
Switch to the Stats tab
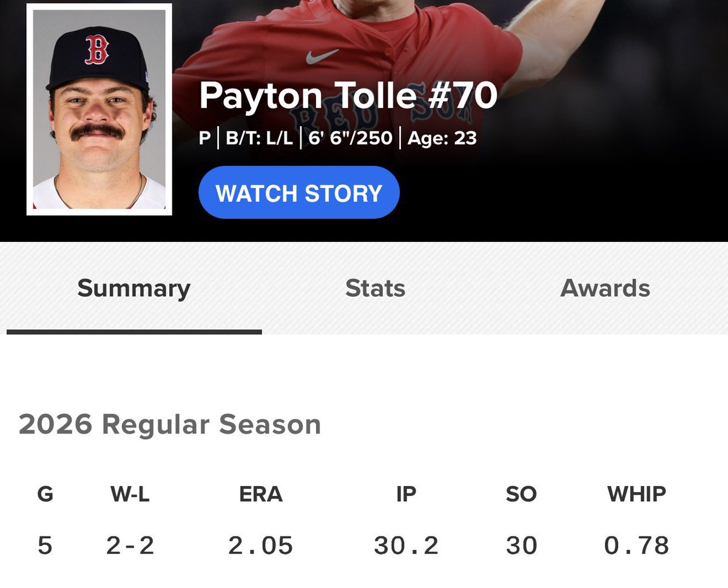click(376, 288)
